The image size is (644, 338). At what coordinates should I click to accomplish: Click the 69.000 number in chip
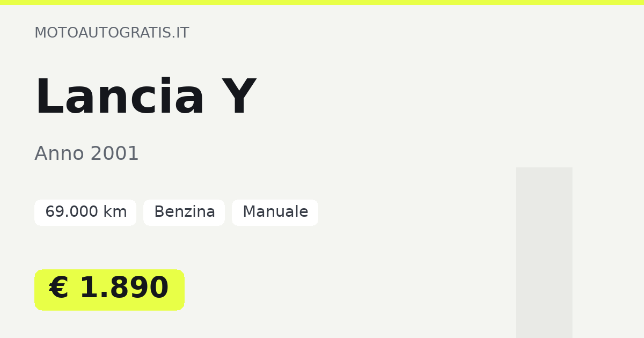[72, 212]
